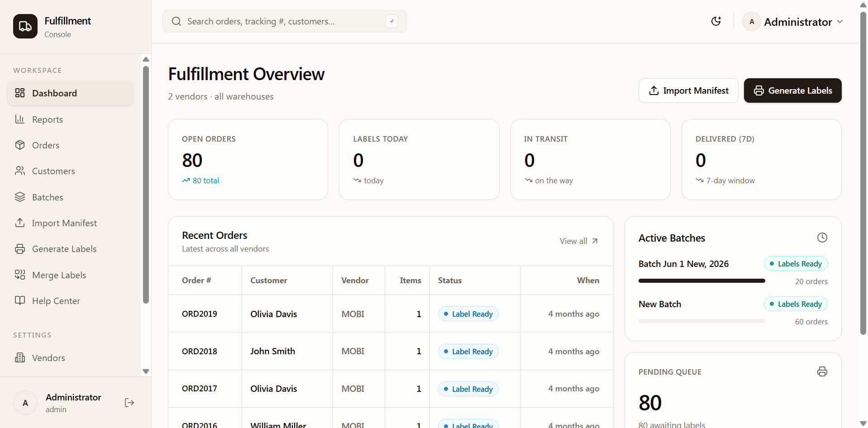This screenshot has height=428, width=868.
Task: Open View all recent orders
Action: pos(579,241)
